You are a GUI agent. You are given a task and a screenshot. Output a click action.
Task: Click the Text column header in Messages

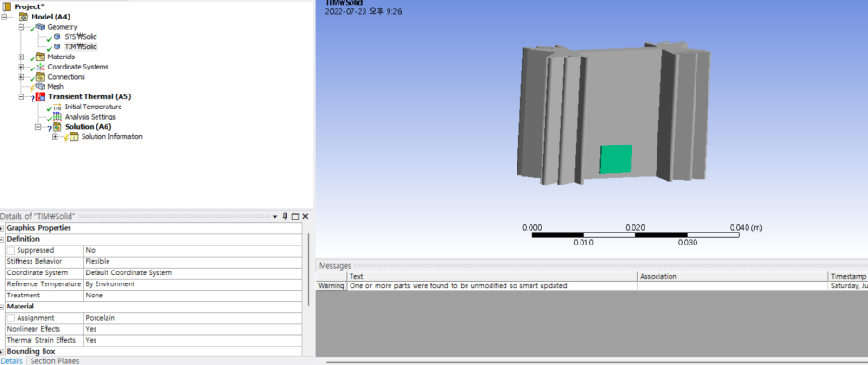pyautogui.click(x=492, y=276)
